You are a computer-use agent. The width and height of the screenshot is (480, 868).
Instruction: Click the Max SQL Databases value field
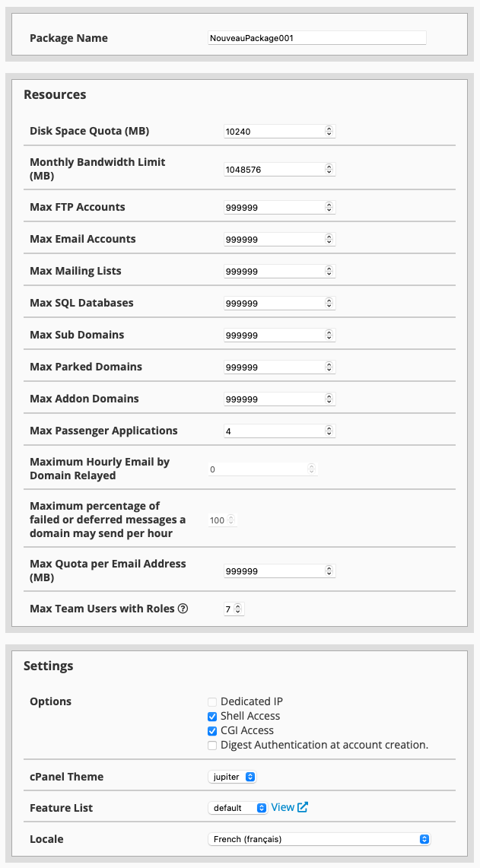point(274,303)
